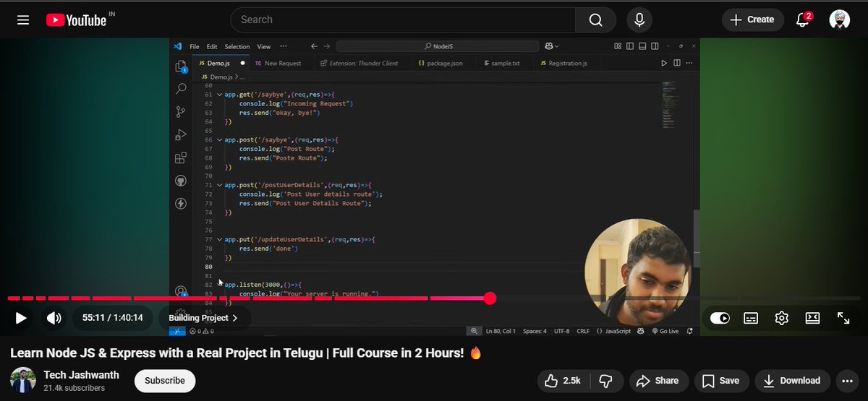Open GitHub icon in VS Code activity bar
The image size is (868, 401).
point(181,181)
